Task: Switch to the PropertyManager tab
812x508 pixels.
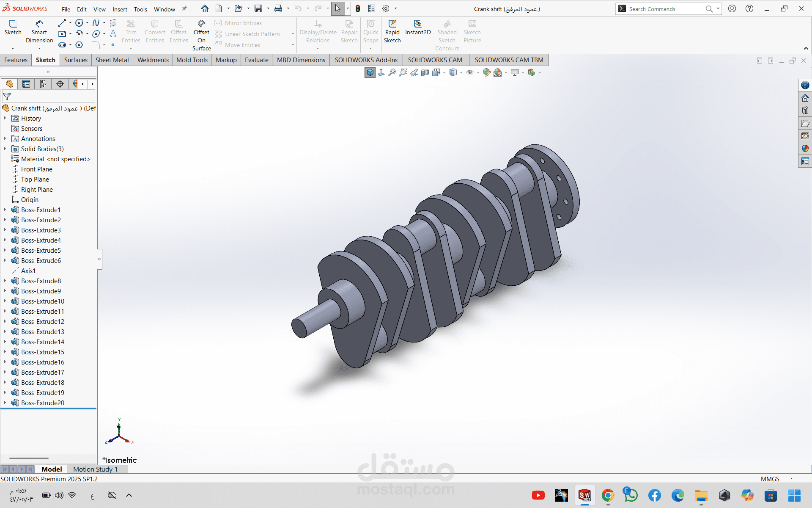Action: 26,84
